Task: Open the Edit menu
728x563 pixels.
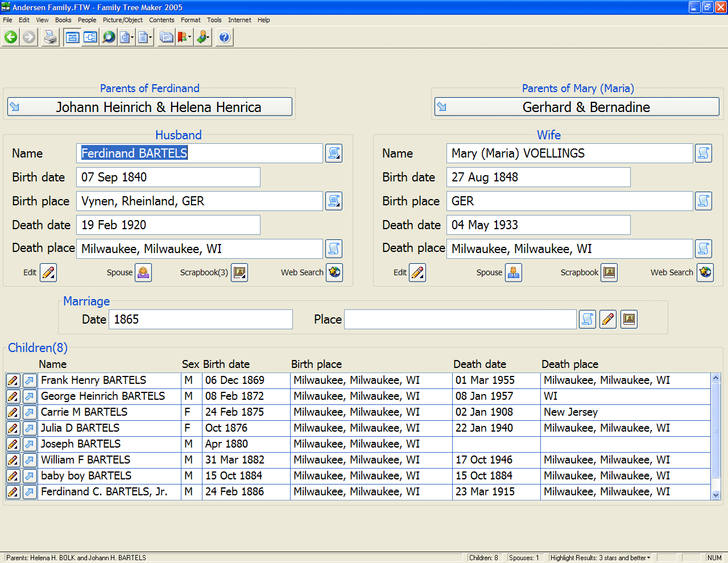Action: tap(24, 20)
